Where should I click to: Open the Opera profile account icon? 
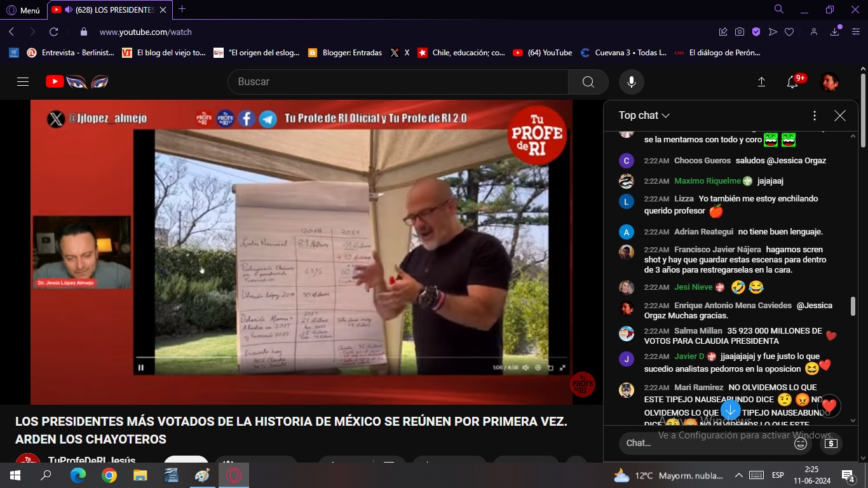pyautogui.click(x=814, y=32)
